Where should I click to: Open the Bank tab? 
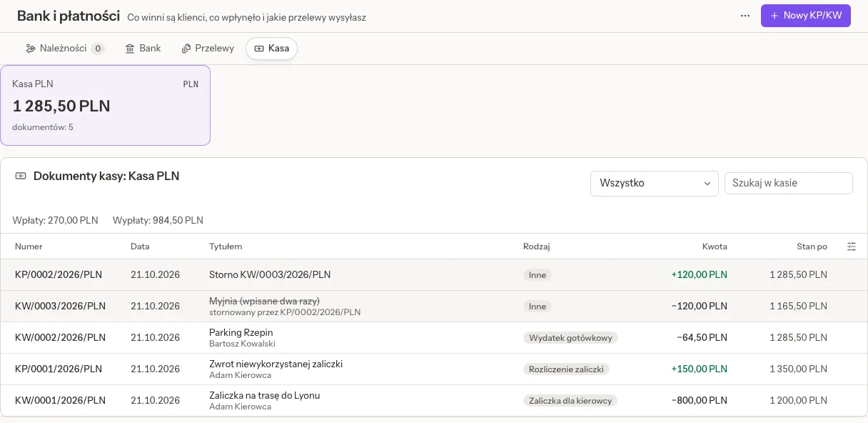143,49
